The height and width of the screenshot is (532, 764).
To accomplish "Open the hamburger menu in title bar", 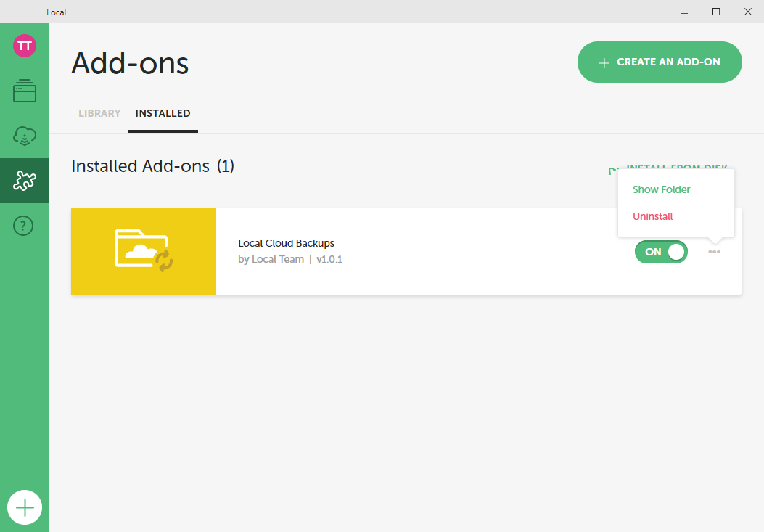I will click(x=16, y=12).
